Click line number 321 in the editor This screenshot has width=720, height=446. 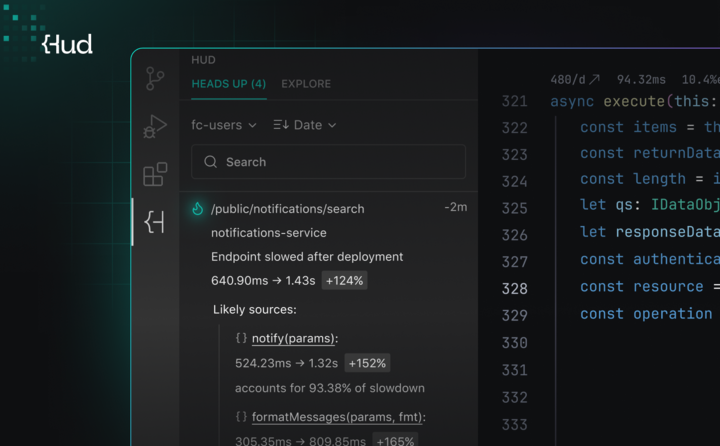(x=514, y=101)
